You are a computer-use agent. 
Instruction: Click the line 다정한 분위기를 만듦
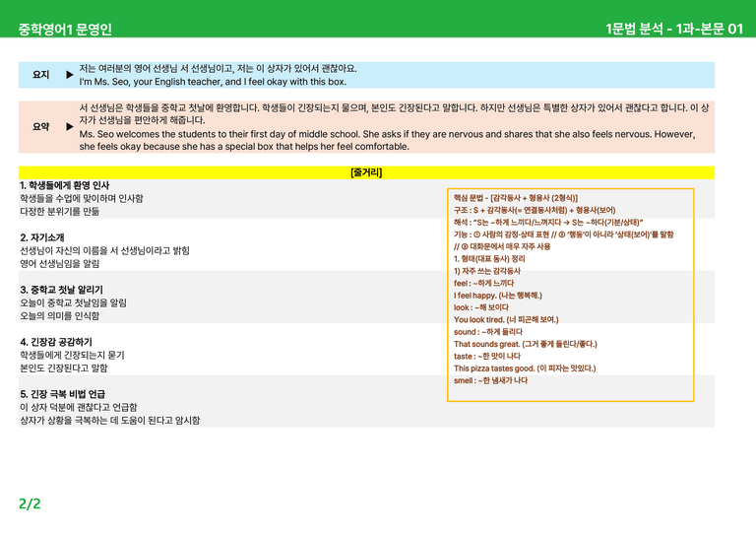point(59,211)
